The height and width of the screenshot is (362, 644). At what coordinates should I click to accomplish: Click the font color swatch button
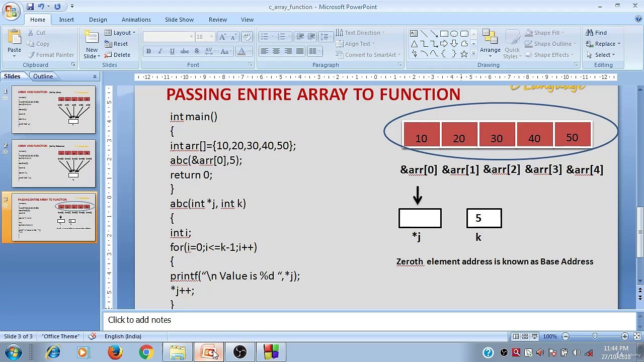click(x=242, y=51)
